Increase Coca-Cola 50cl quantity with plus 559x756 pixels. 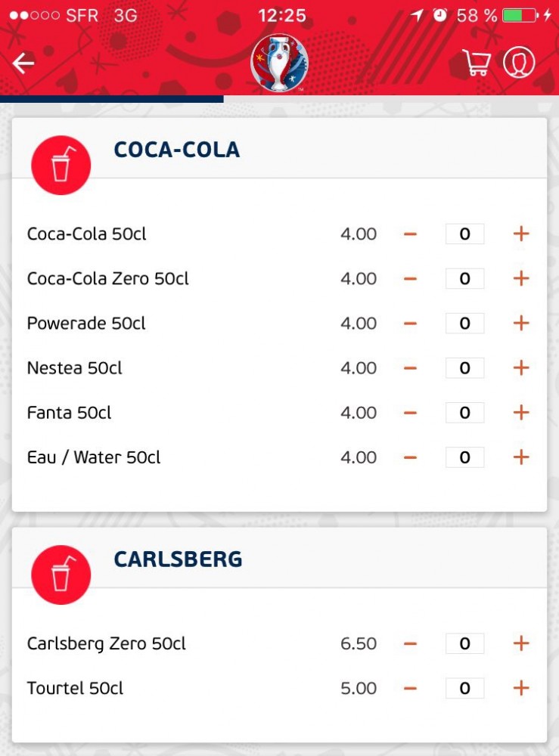tap(521, 234)
